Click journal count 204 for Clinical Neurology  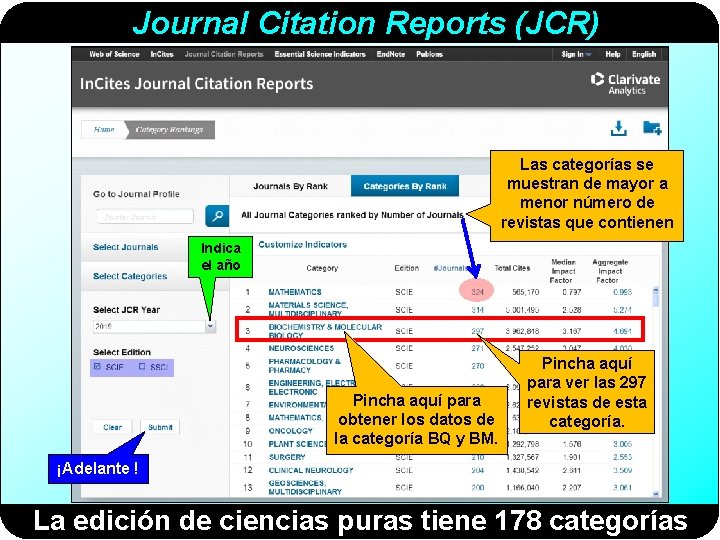click(x=478, y=470)
